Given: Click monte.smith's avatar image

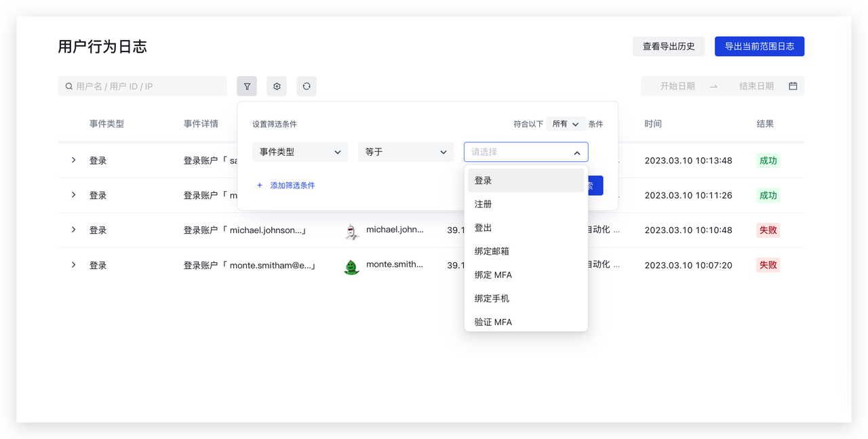Looking at the screenshot, I should point(351,265).
